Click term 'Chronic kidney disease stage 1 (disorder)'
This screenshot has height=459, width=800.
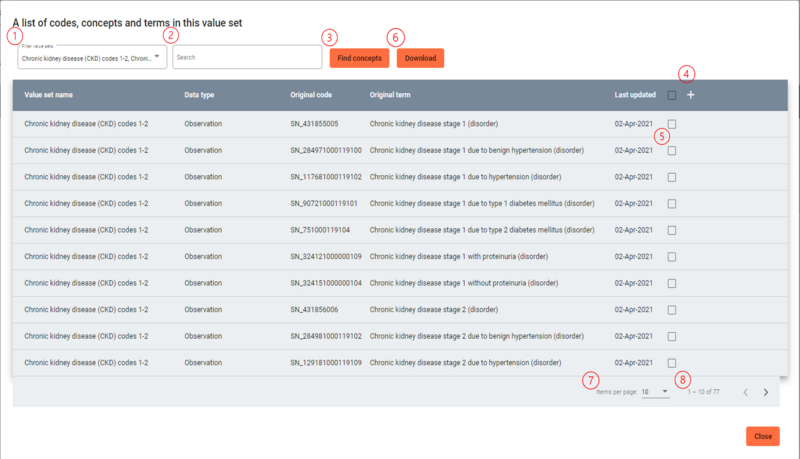point(434,124)
